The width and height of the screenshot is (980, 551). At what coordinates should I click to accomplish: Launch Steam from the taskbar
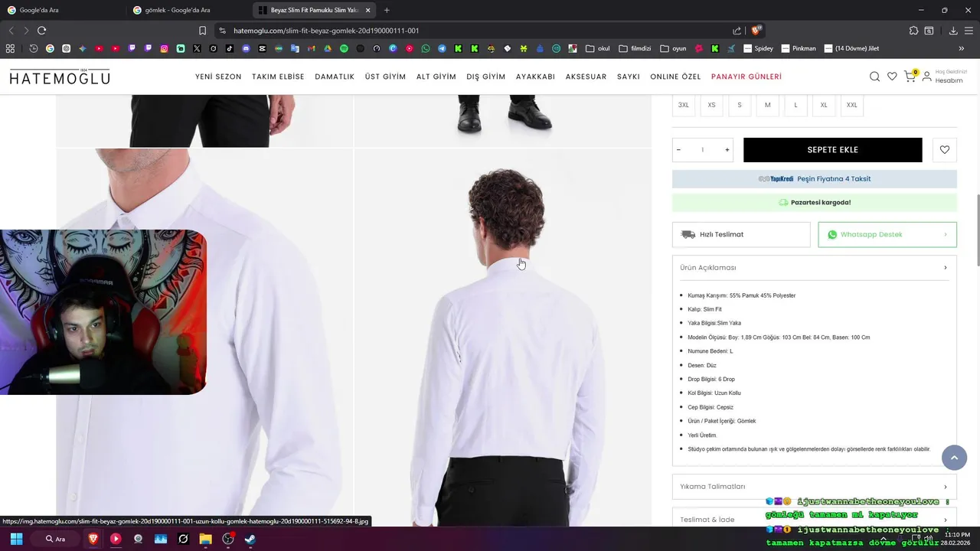(x=250, y=539)
